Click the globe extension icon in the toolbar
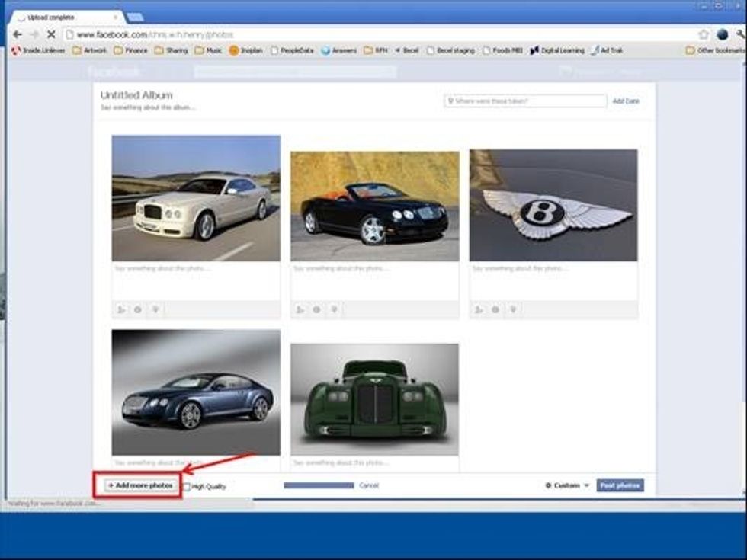Screen dimensions: 747x560 [x=723, y=34]
